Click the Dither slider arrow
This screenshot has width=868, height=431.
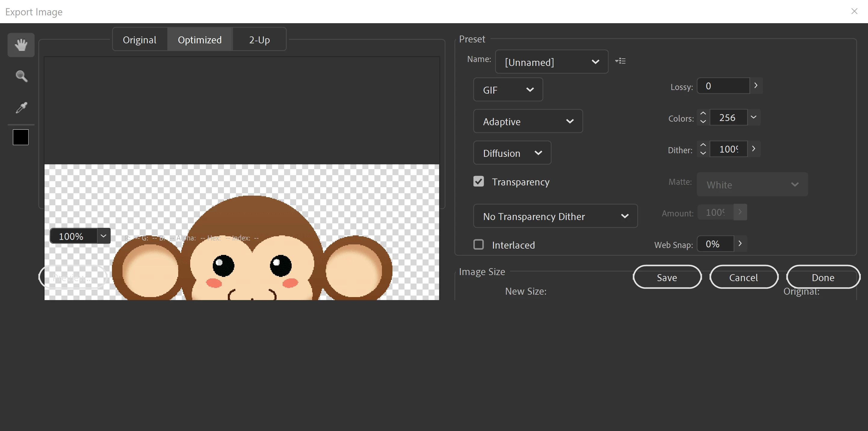point(754,149)
